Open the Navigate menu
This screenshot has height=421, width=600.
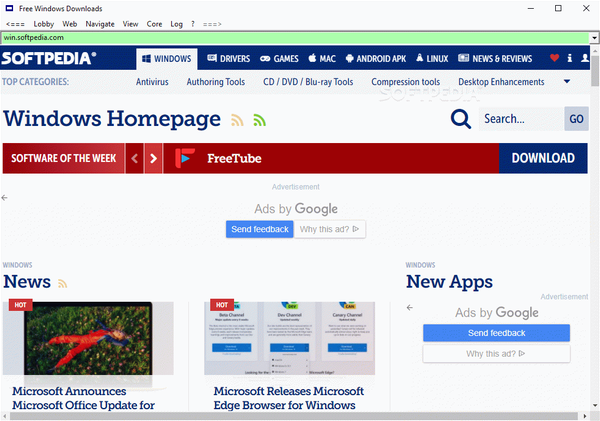pos(100,24)
